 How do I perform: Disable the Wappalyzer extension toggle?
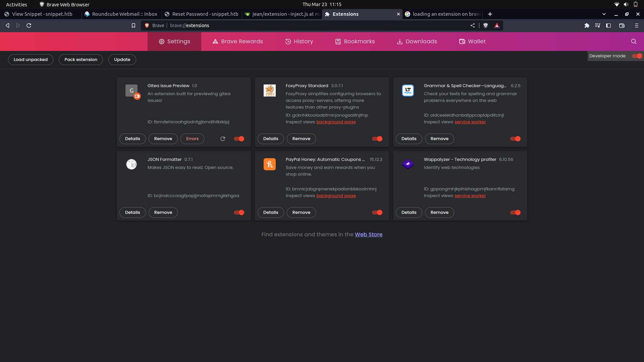point(515,212)
